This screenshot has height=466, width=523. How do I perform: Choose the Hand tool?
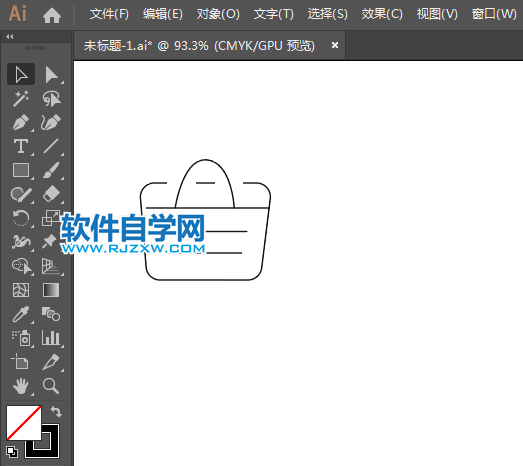pos(21,386)
